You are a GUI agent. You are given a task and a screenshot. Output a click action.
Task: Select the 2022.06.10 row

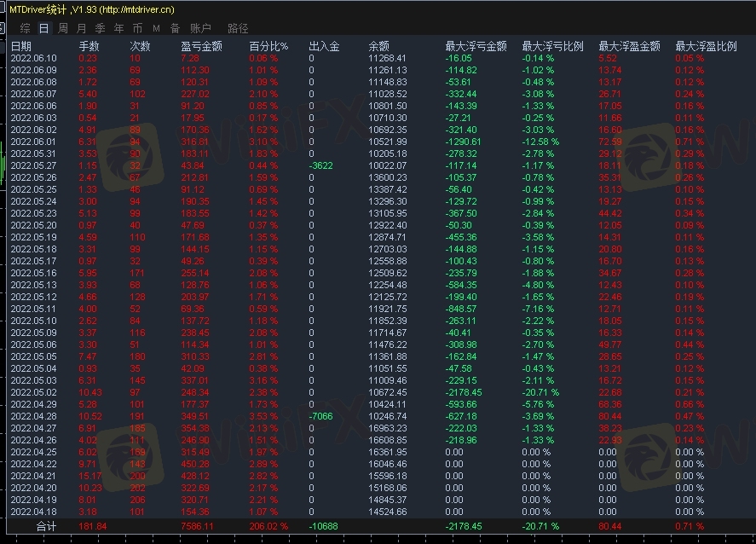tap(33, 58)
